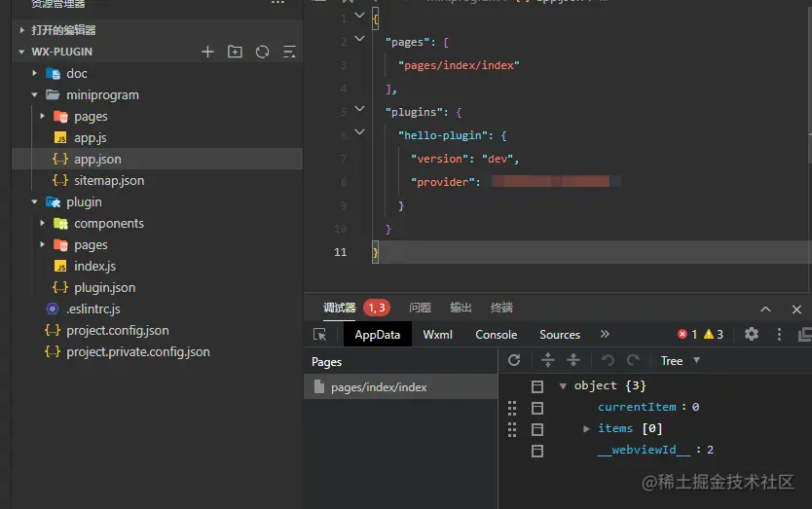Screen dimensions: 812x509
Task: Open the action box of __webviewId__ row
Action: pyautogui.click(x=537, y=451)
